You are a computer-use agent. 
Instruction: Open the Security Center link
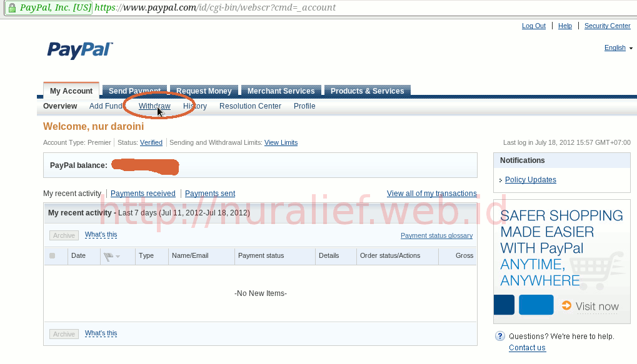pos(608,26)
